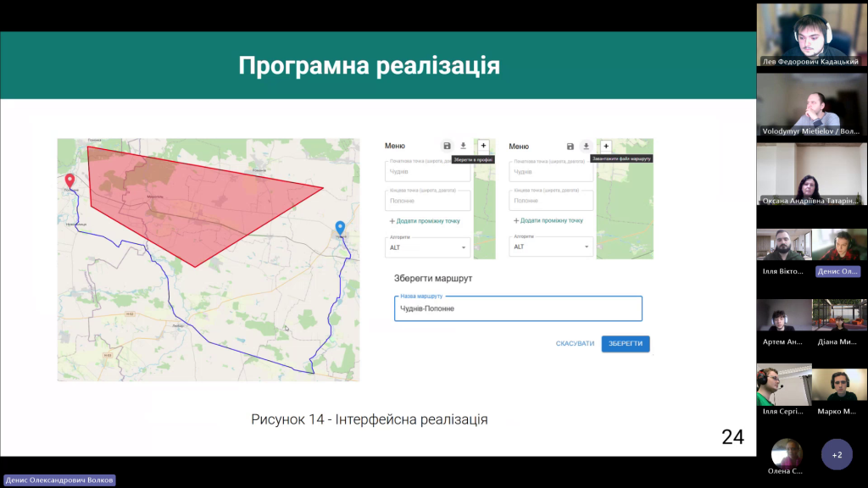Click the download route file icon in the right Меню panel
The width and height of the screenshot is (868, 488).
[x=586, y=147]
